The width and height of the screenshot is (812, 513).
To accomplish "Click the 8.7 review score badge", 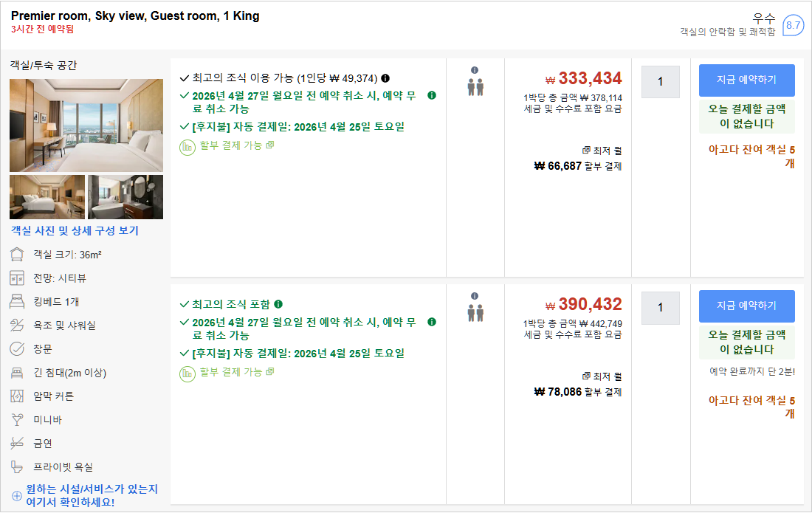I will tap(793, 25).
